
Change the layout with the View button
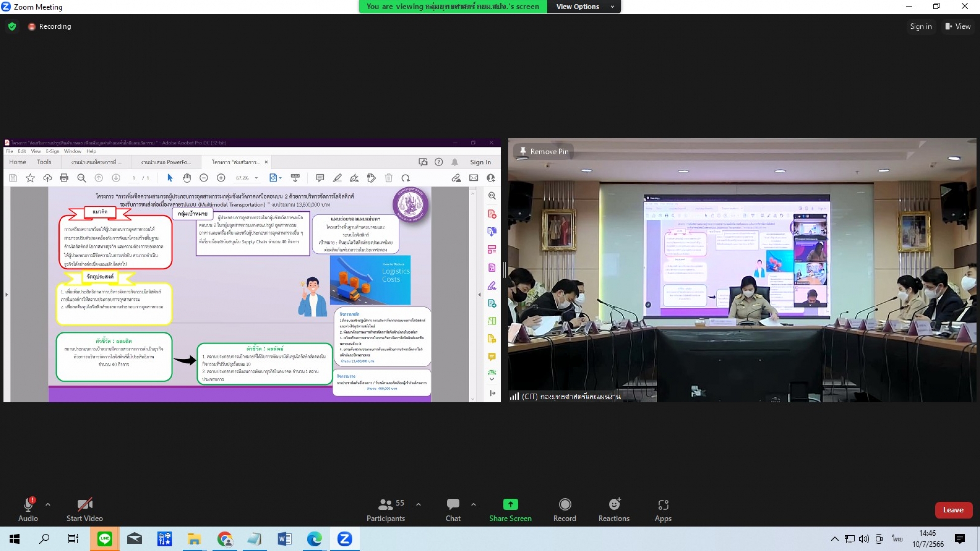click(x=958, y=26)
